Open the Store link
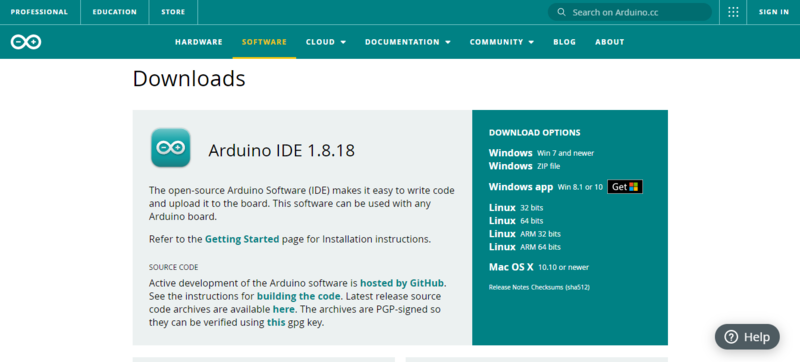 coord(173,12)
